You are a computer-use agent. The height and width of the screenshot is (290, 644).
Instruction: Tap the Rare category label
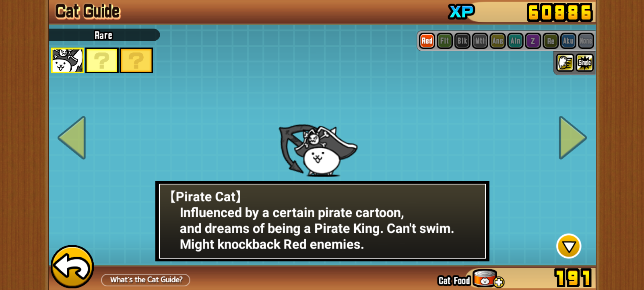103,35
